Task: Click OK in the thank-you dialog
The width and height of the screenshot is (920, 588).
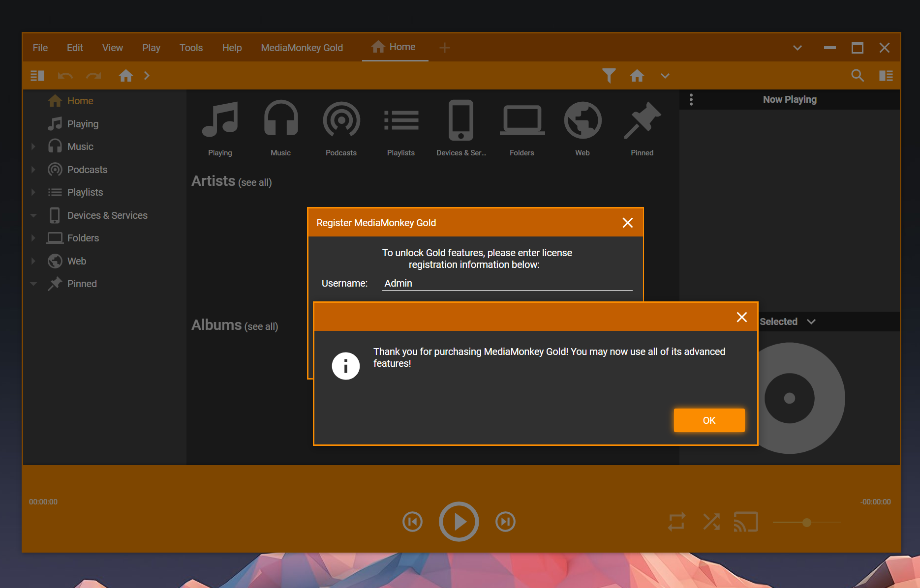Action: coord(709,420)
